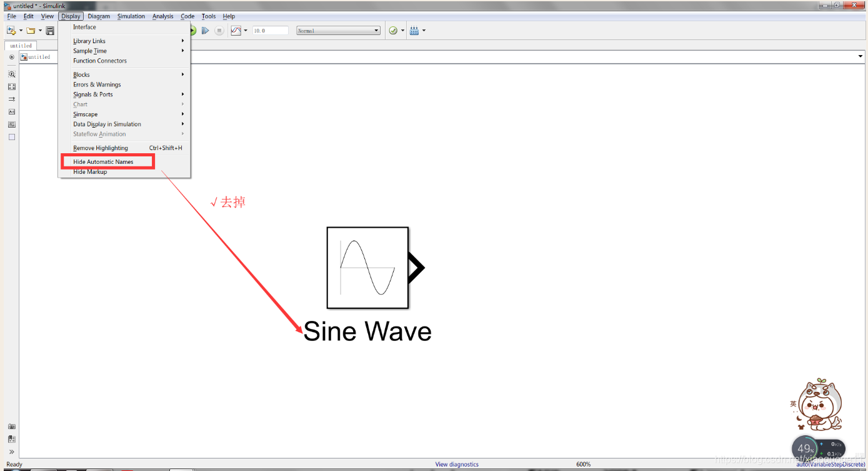Open the Tools menu

click(x=209, y=16)
